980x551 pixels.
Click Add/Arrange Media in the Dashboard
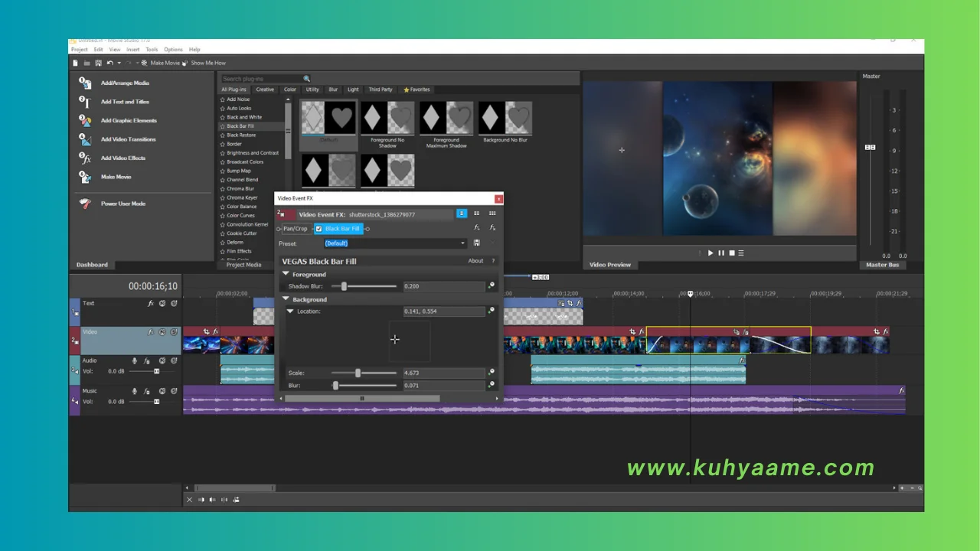125,83
